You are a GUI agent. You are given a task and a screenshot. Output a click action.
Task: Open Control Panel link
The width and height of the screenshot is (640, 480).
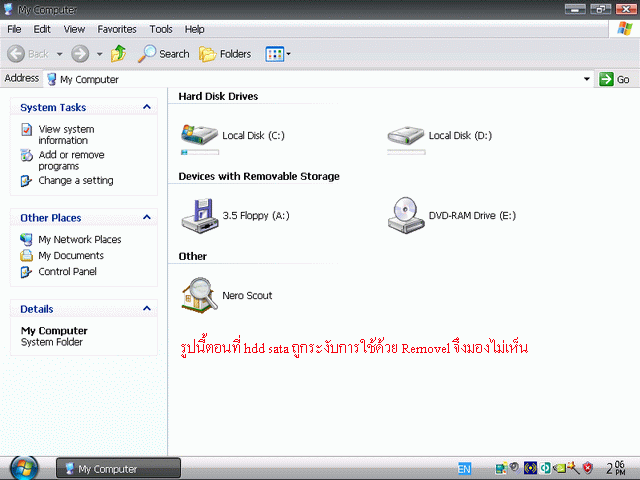click(x=67, y=271)
